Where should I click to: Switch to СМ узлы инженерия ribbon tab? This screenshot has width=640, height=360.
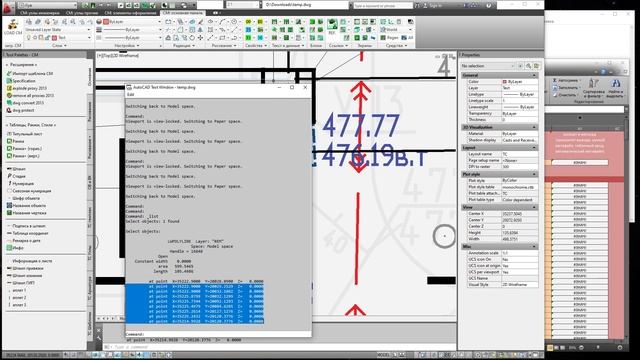point(40,13)
